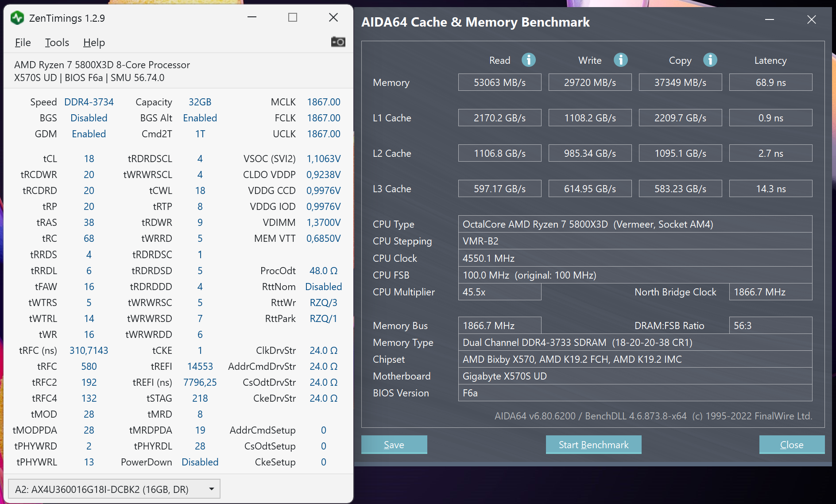Click the Close button in AIDA64
This screenshot has height=504, width=836.
791,445
